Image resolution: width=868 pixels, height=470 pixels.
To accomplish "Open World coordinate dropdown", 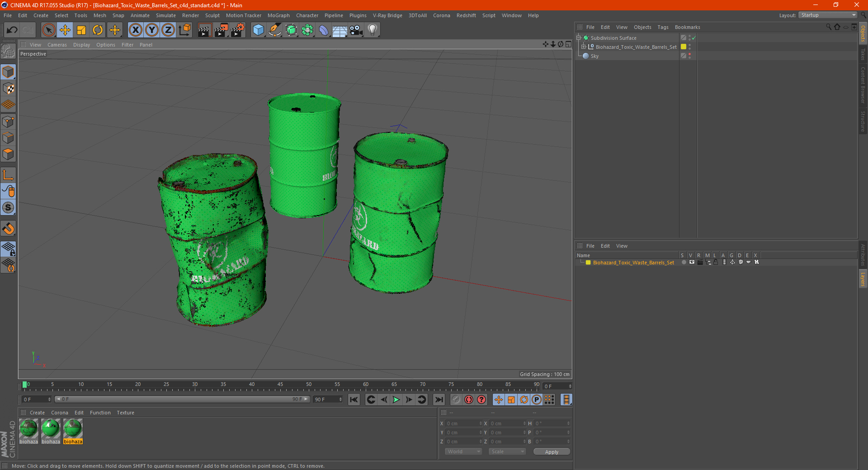I will tap(463, 451).
